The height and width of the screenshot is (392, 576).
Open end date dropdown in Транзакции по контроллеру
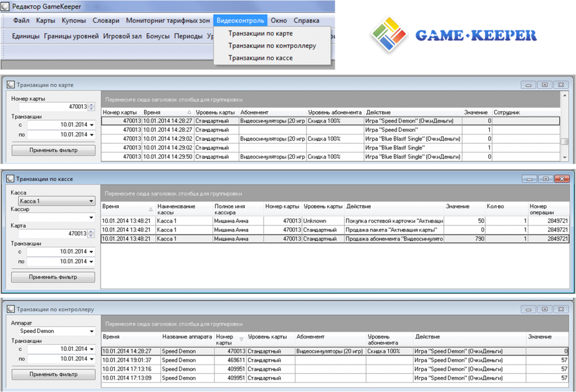point(92,359)
